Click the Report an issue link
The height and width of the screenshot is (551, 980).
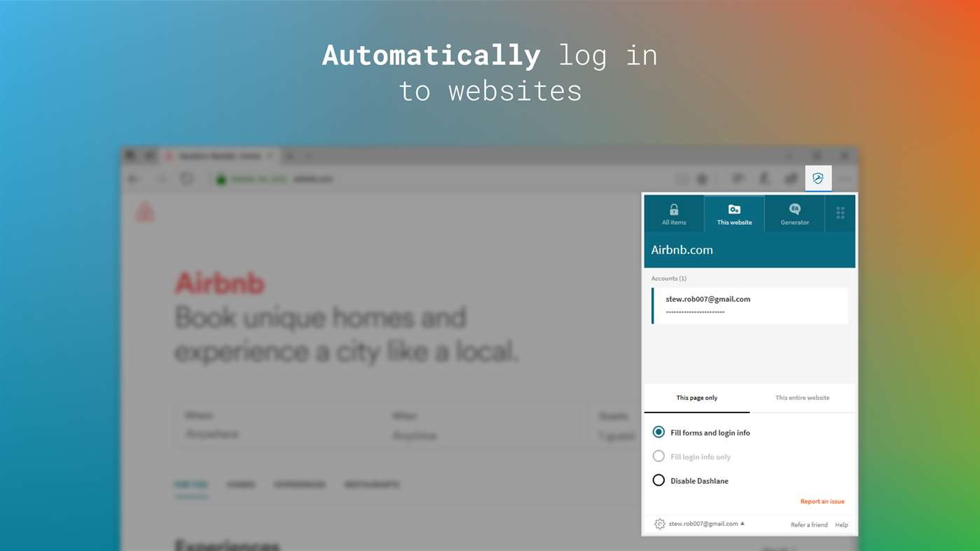(822, 501)
